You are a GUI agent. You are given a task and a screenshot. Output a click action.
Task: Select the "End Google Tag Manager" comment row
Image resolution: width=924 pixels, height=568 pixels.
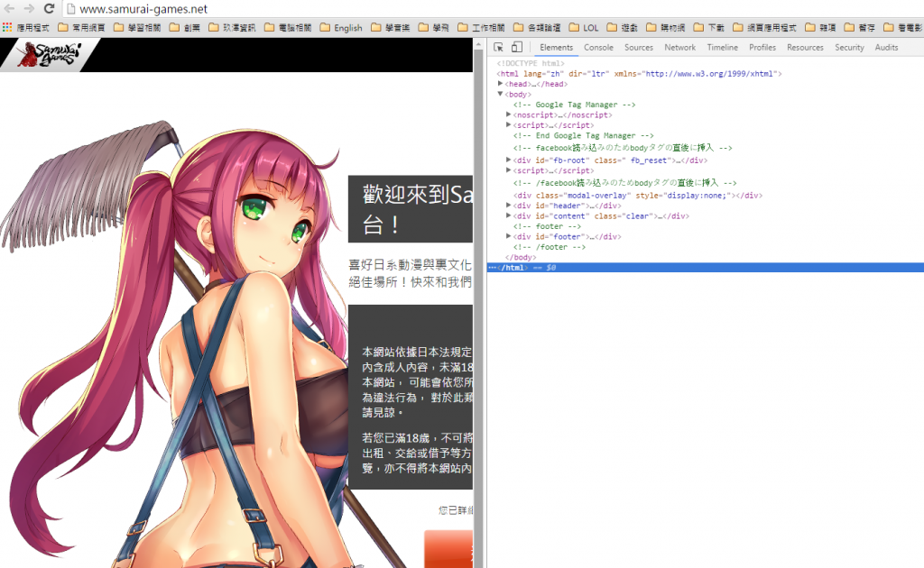(x=584, y=135)
